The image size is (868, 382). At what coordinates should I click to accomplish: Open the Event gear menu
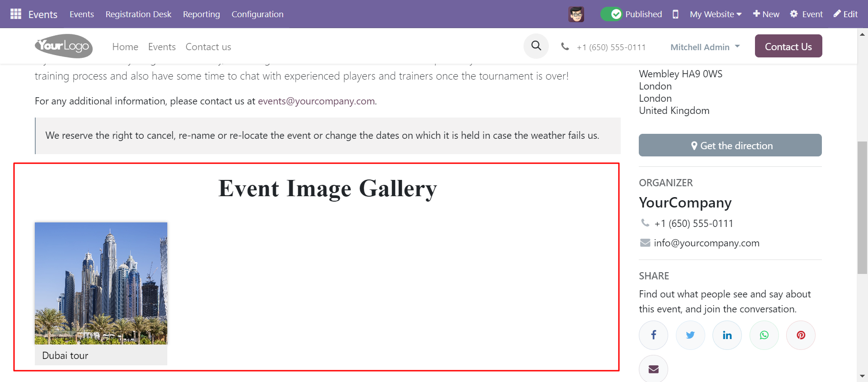click(x=806, y=14)
